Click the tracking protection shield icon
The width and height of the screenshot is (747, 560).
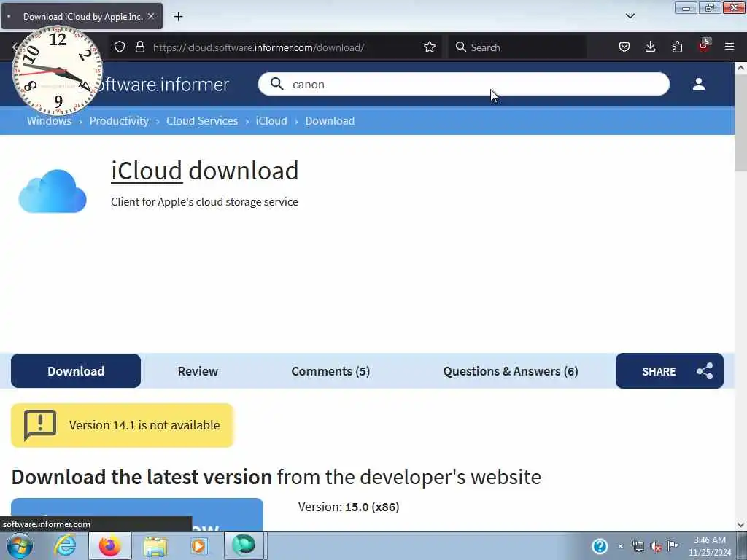(120, 47)
